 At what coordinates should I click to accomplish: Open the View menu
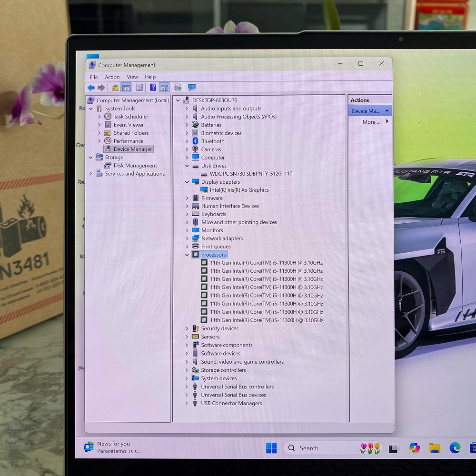tap(132, 77)
